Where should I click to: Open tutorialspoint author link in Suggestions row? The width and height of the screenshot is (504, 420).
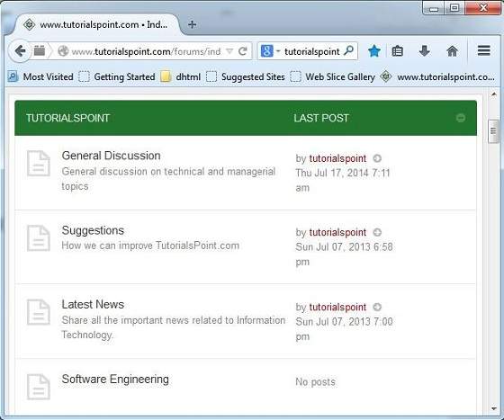tap(337, 232)
